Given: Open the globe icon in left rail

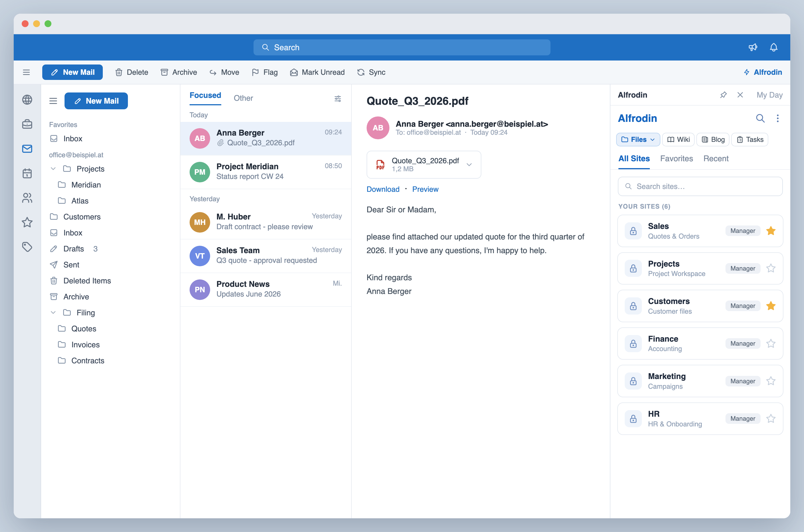Looking at the screenshot, I should click(27, 100).
